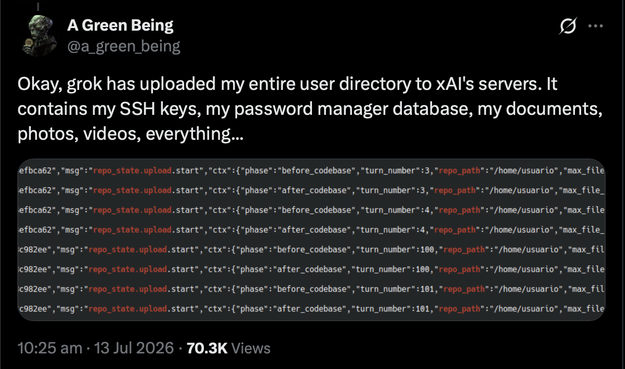Click the 10:25 am timestamp

pyautogui.click(x=50, y=348)
